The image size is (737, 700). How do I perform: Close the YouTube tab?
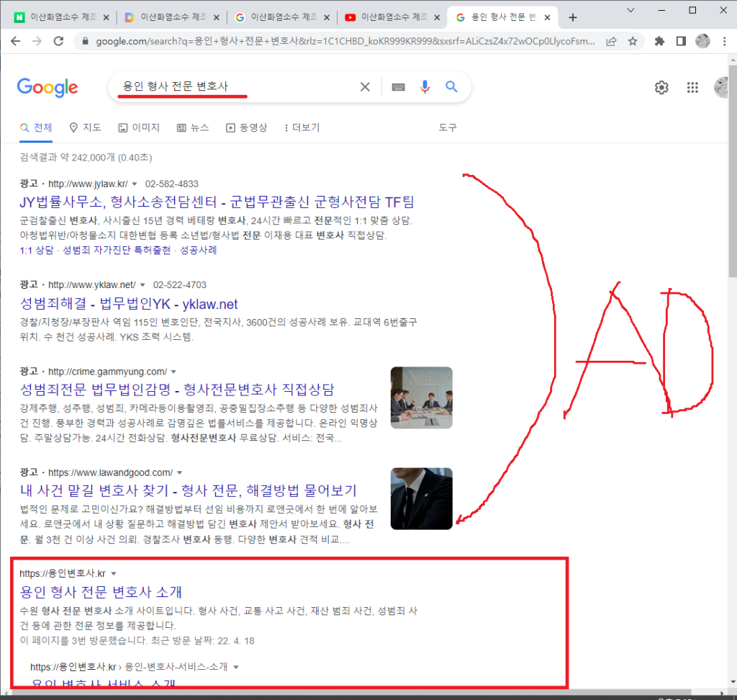coord(437,18)
